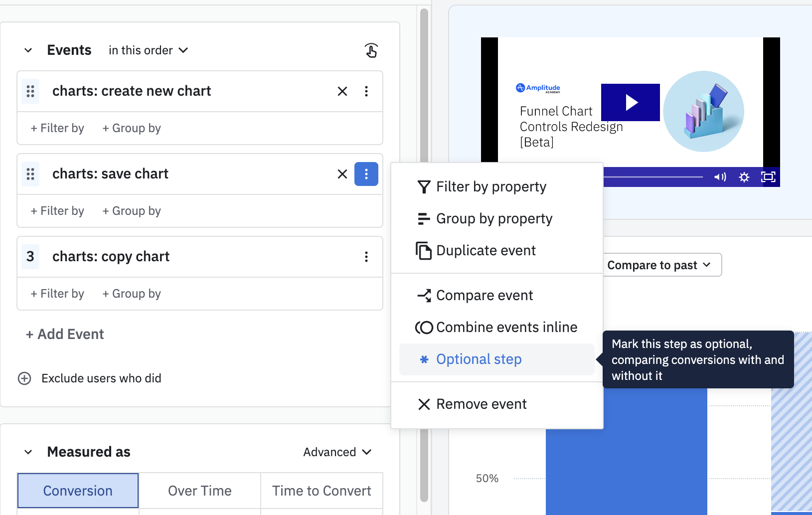Click the video progress bar
Viewport: 812px width, 515px height.
click(x=653, y=177)
